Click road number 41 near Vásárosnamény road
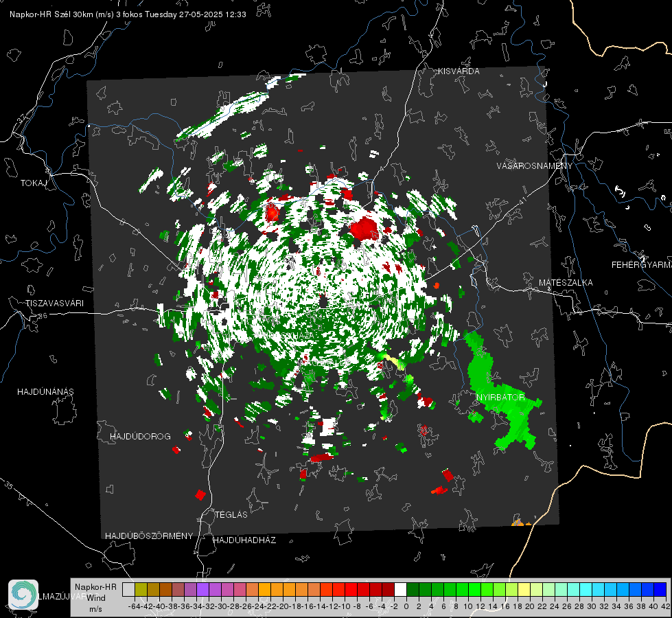This screenshot has height=618, width=672. tap(522, 201)
